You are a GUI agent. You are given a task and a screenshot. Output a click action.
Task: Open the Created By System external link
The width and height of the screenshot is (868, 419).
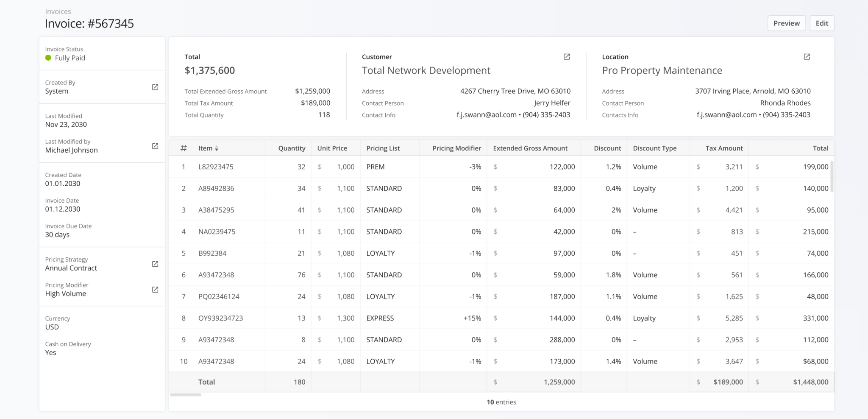pos(155,86)
